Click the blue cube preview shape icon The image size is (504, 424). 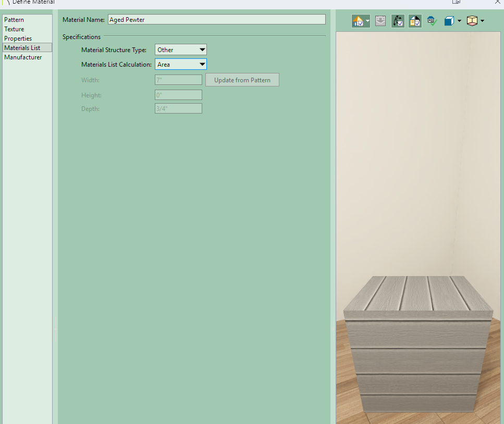pos(449,21)
